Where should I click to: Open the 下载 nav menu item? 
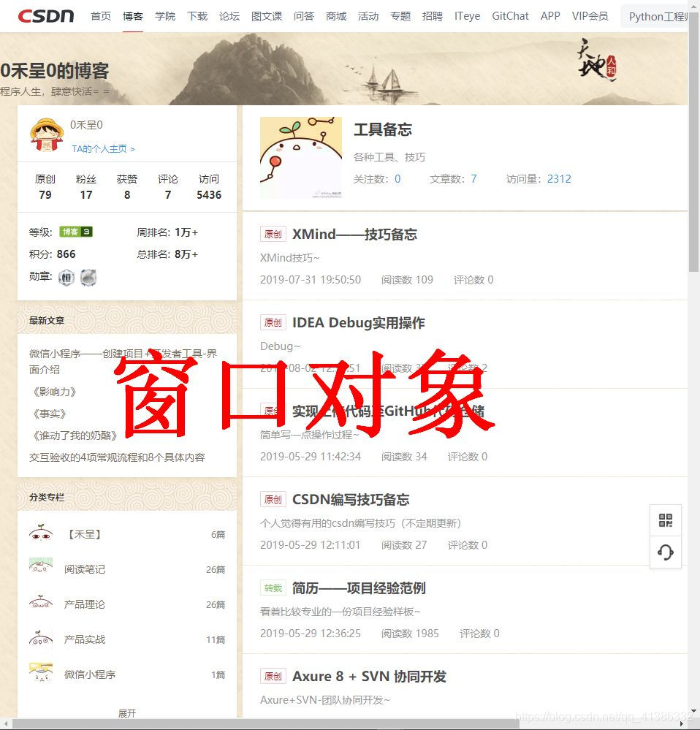tap(197, 16)
